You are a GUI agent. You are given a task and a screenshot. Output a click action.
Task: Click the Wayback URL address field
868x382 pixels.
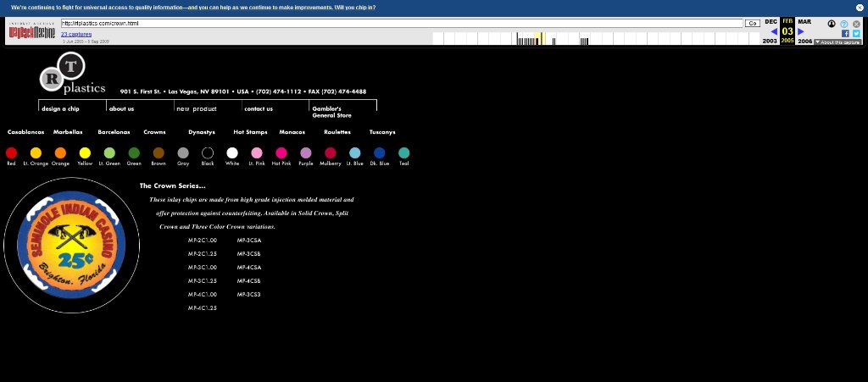coord(401,23)
